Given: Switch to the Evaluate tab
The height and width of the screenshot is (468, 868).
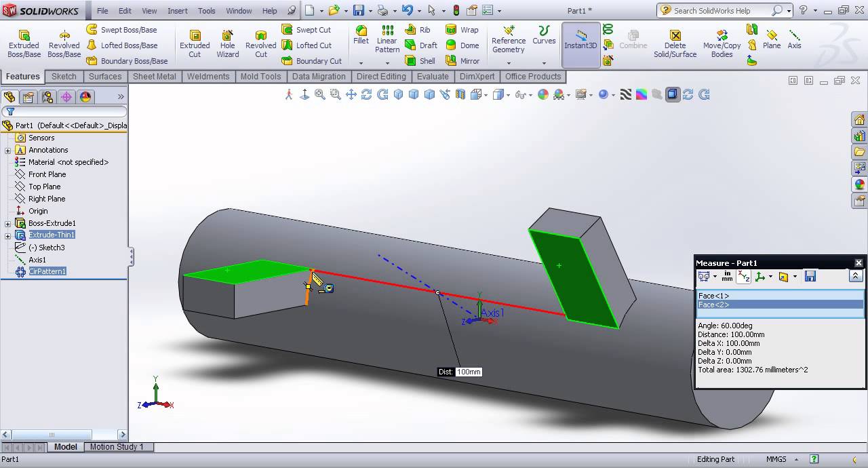Looking at the screenshot, I should tap(433, 77).
